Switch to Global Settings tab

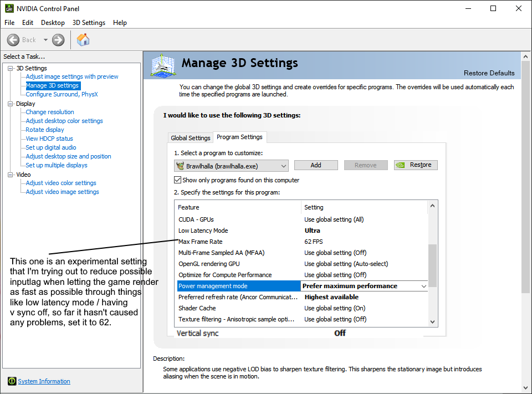tap(190, 138)
